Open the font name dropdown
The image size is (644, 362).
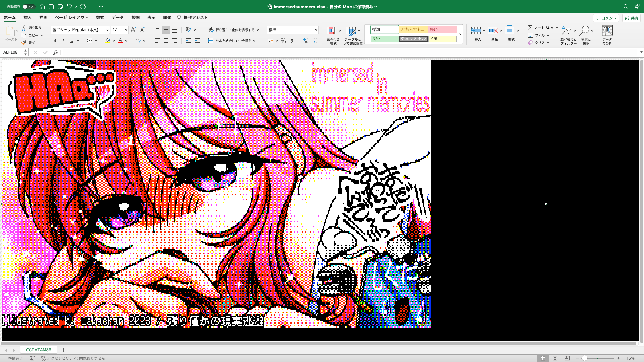point(107,30)
